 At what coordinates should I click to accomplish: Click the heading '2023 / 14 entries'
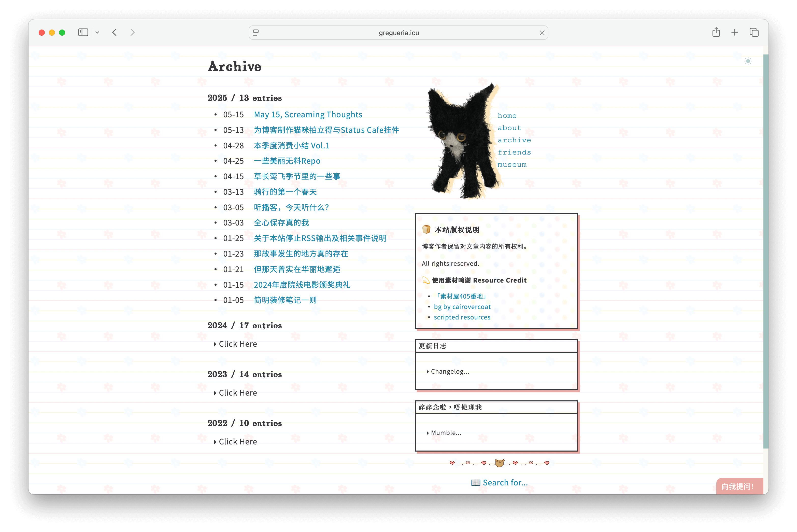pos(245,375)
